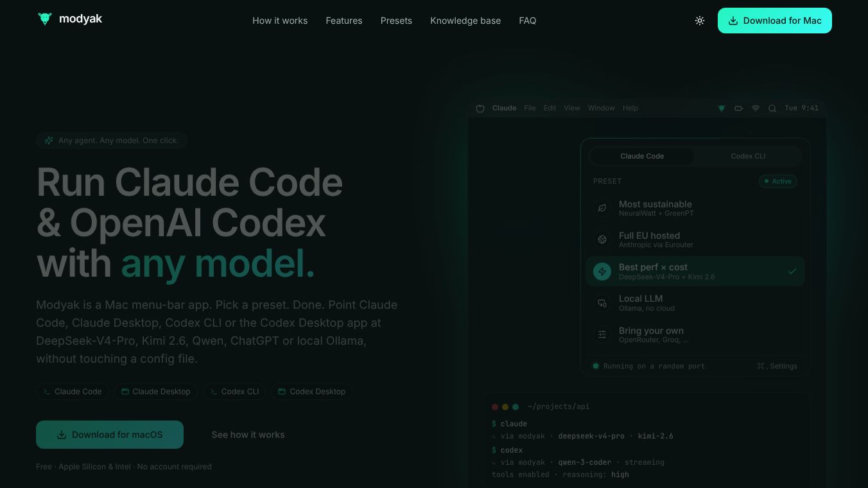Click the sparkle icon in the tagline badge
The image size is (868, 488).
(x=49, y=141)
